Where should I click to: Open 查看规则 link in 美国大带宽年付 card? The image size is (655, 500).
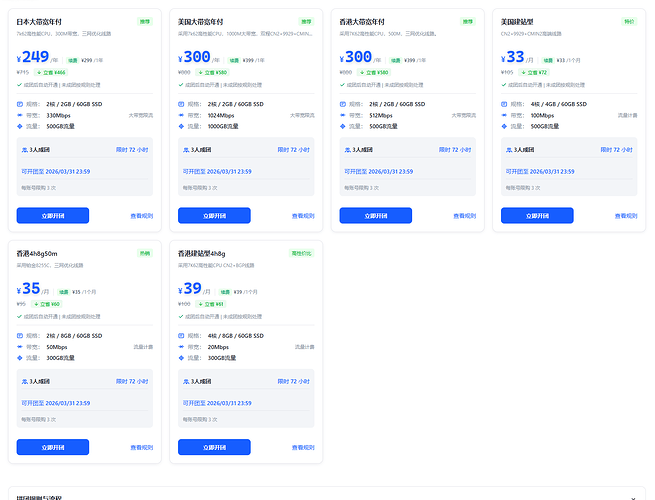click(303, 216)
